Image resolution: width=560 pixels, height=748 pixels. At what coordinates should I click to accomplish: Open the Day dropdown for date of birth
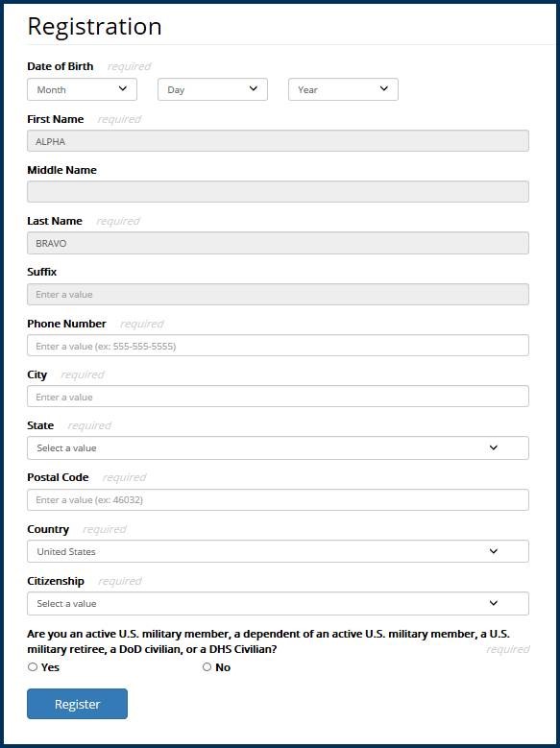click(x=212, y=89)
